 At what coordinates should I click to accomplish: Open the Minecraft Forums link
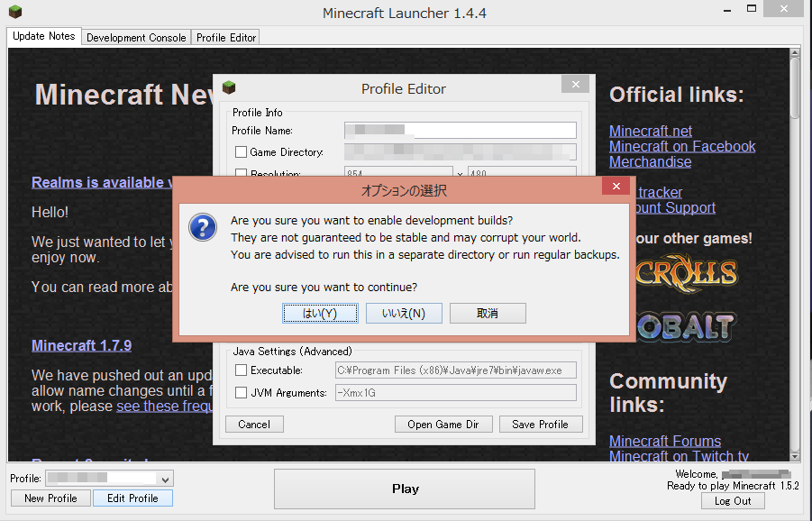tap(665, 442)
